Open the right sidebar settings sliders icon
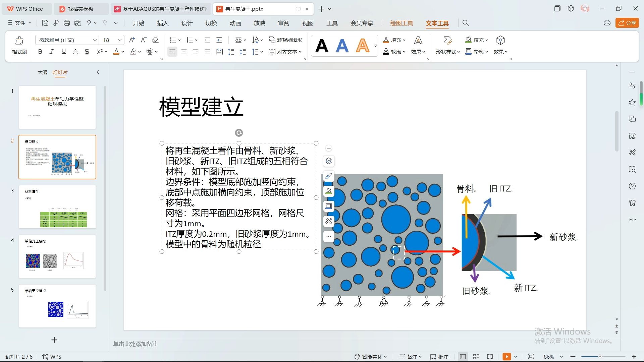Viewport: 644px width, 362px height. [632, 85]
